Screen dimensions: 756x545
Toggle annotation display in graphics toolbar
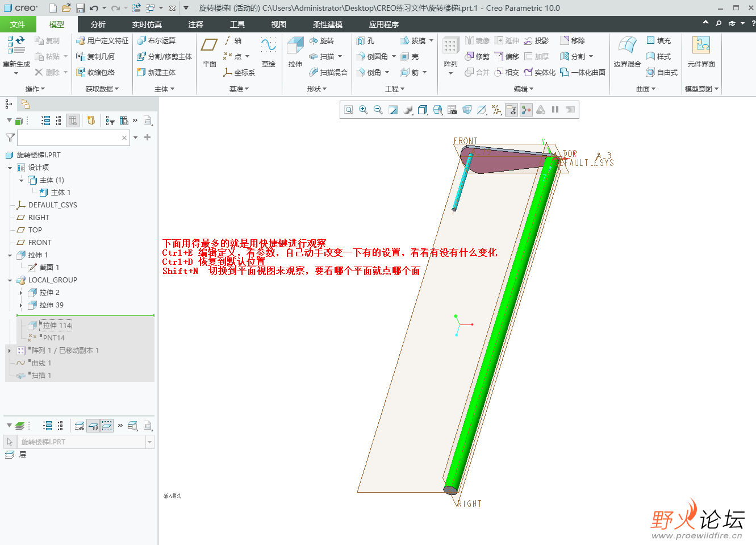[511, 110]
